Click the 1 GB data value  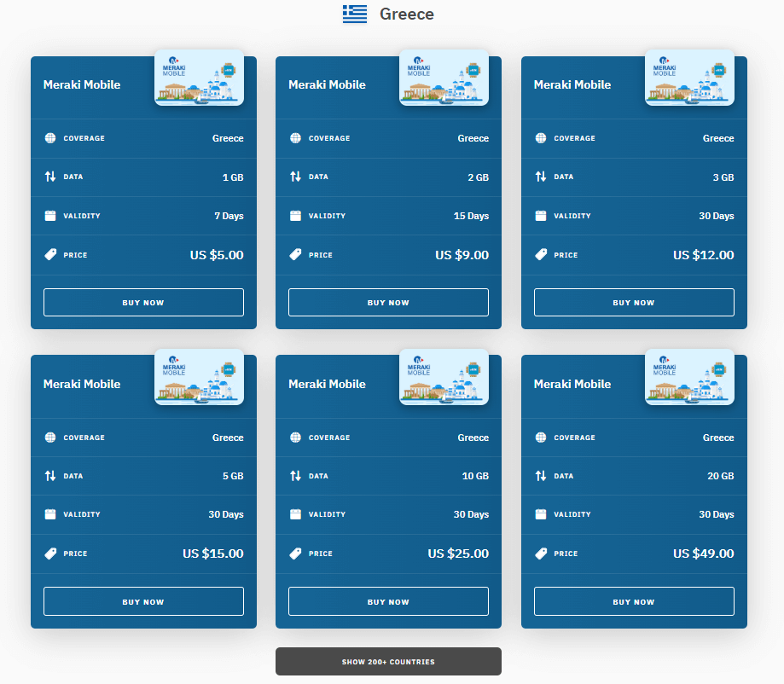pyautogui.click(x=233, y=177)
